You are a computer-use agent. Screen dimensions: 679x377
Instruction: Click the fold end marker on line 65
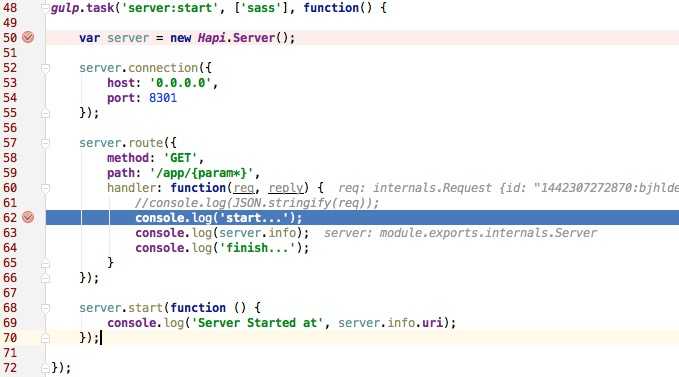pyautogui.click(x=45, y=263)
